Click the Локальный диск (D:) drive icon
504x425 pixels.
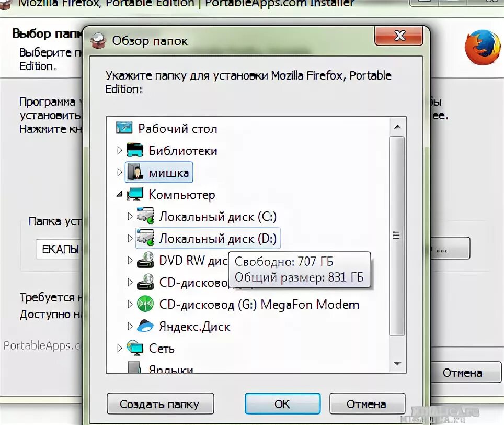point(146,238)
